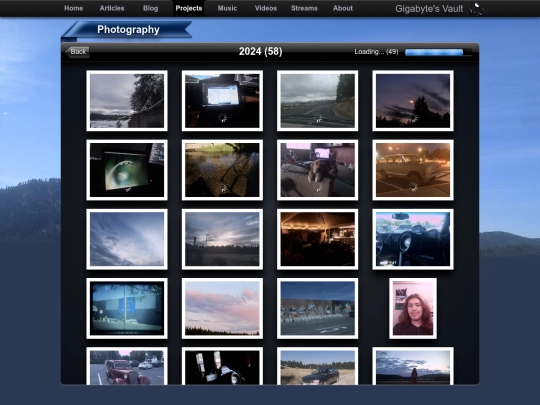Open the mural wall street photo
The height and width of the screenshot is (405, 540).
click(318, 308)
